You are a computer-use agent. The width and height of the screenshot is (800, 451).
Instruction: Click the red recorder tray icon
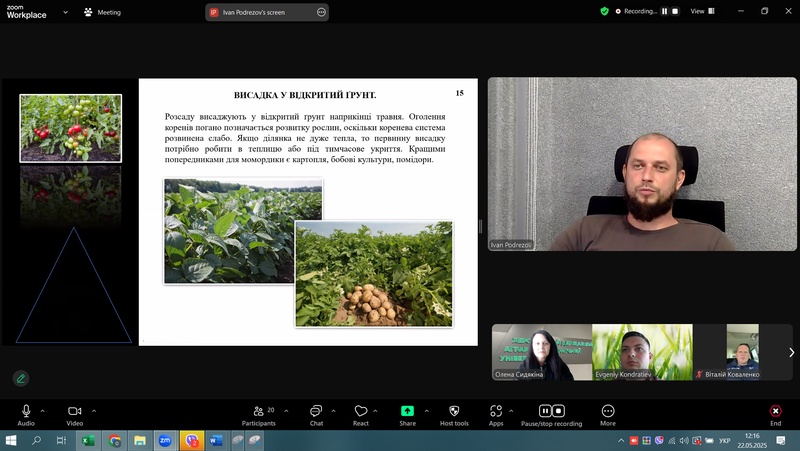pyautogui.click(x=634, y=440)
